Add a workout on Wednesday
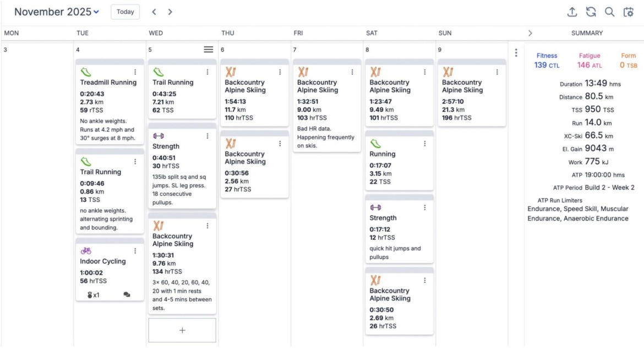The width and height of the screenshot is (644, 355). 182,330
